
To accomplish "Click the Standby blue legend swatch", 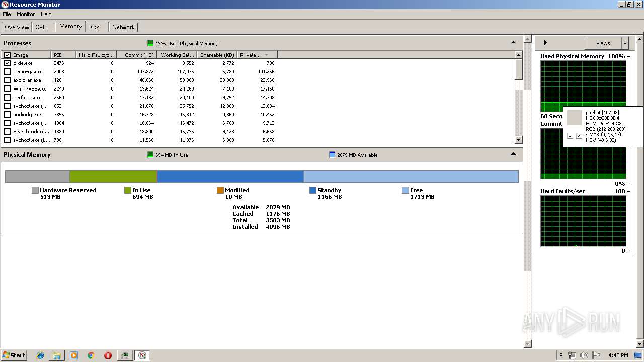I will [x=312, y=190].
